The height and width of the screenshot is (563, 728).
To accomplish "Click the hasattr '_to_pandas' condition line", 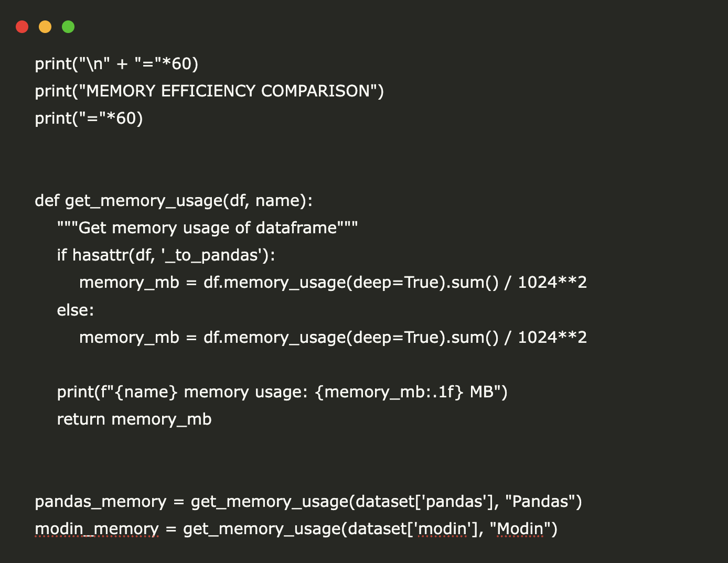I will 166,255.
